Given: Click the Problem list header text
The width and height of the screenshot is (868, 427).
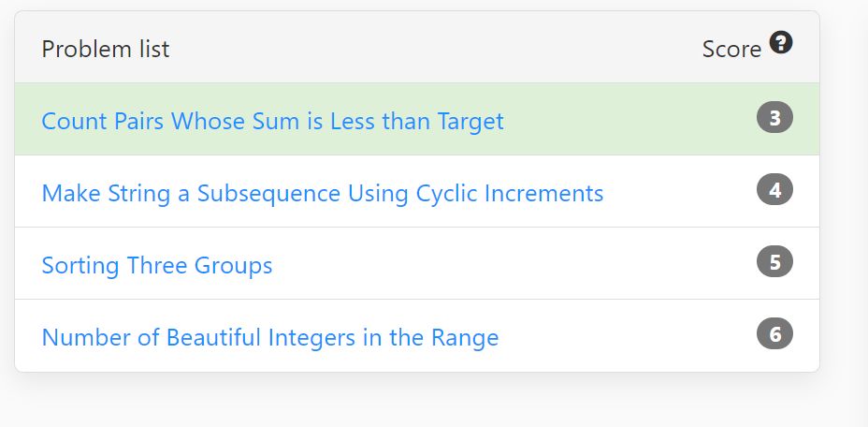Looking at the screenshot, I should pos(105,49).
